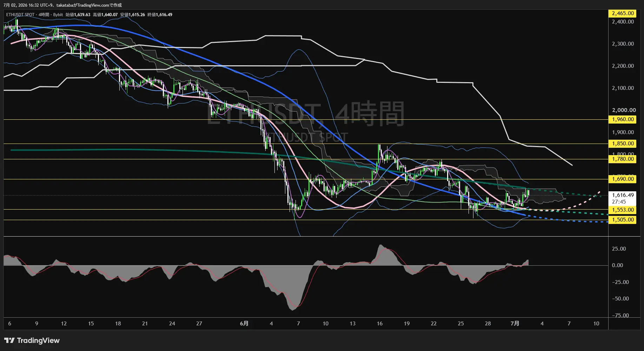
Task: Click date 13 on the time axis
Action: coord(353,324)
